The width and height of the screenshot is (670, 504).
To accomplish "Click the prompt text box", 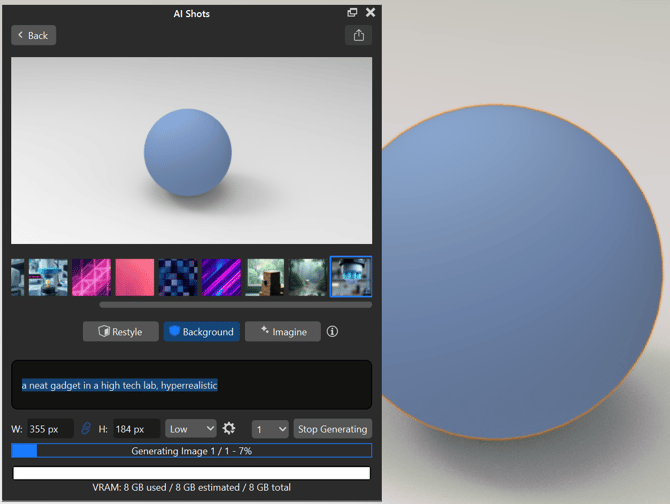I will [191, 385].
